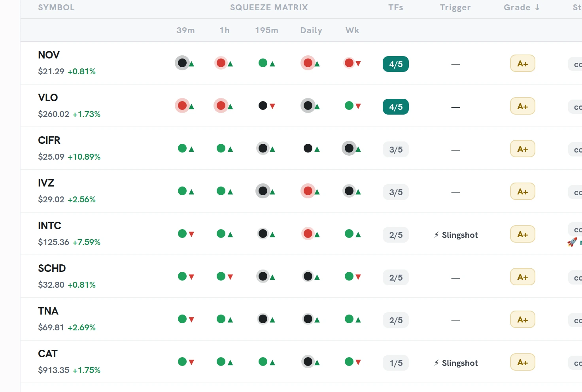This screenshot has height=392, width=582.
Task: Click SCHD price $32.80
Action: coord(51,285)
